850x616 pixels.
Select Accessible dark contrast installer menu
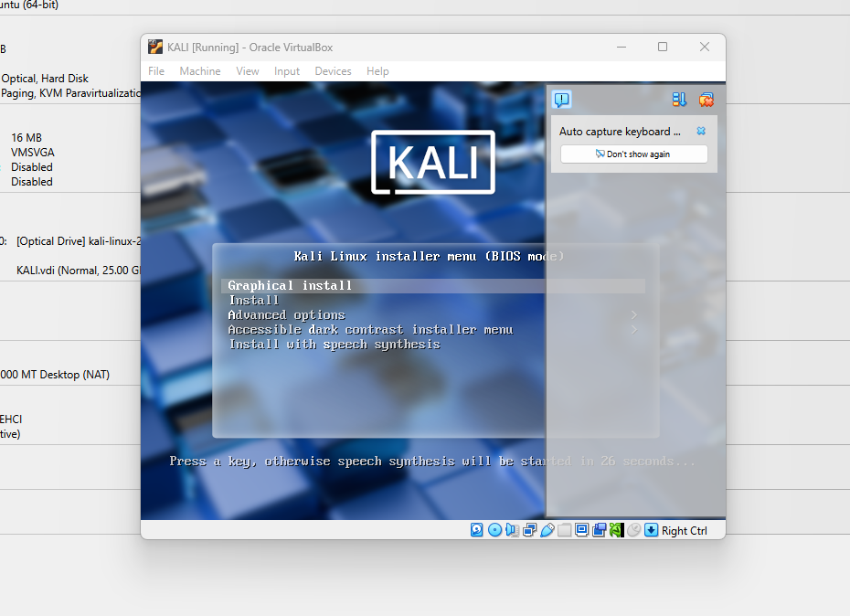point(370,330)
